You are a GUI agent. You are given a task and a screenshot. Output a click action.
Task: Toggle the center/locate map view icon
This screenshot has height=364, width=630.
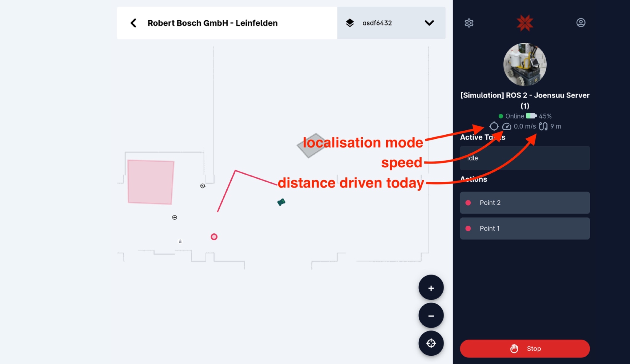pyautogui.click(x=431, y=343)
